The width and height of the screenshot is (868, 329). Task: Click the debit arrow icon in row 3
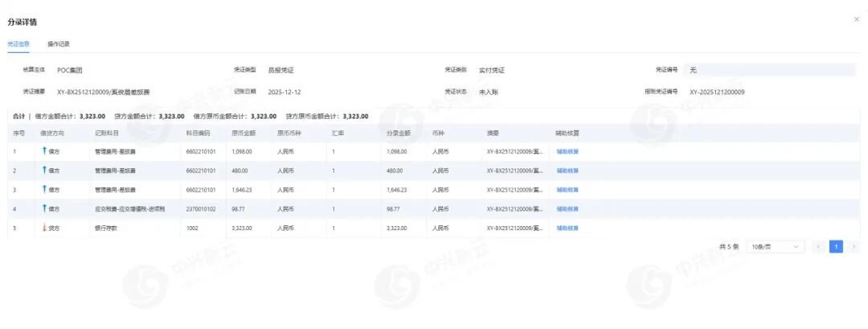(44, 189)
